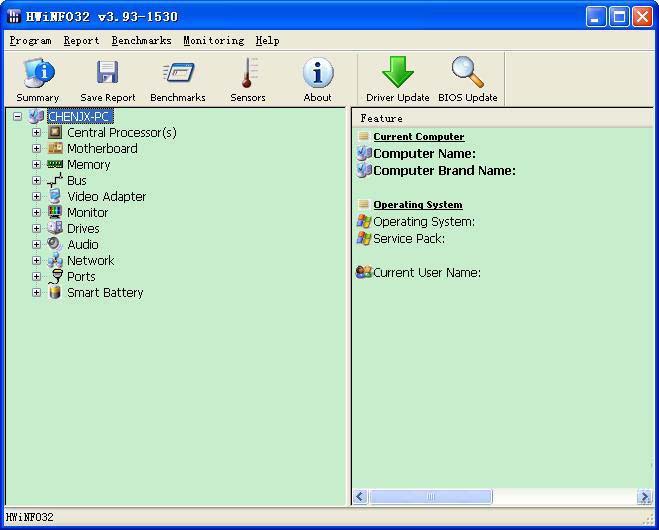Select the Network tree item
The image size is (659, 530).
pyautogui.click(x=90, y=261)
